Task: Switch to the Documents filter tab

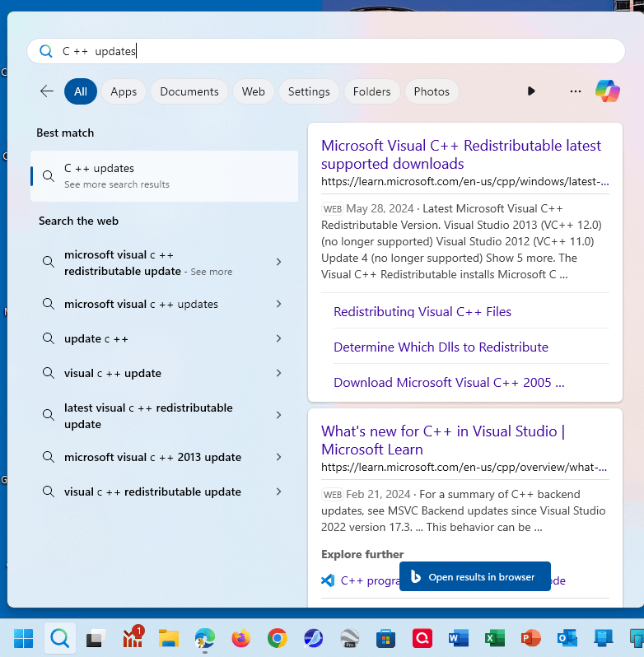Action: tap(189, 91)
